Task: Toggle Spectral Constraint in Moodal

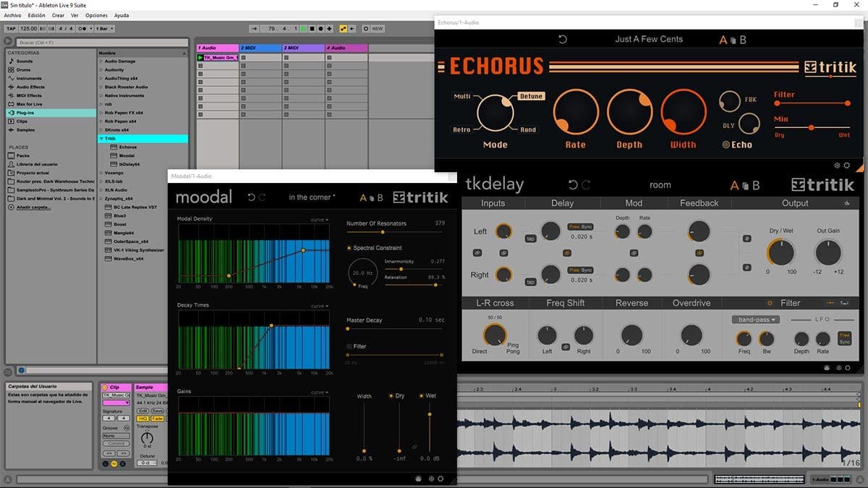Action: point(349,248)
